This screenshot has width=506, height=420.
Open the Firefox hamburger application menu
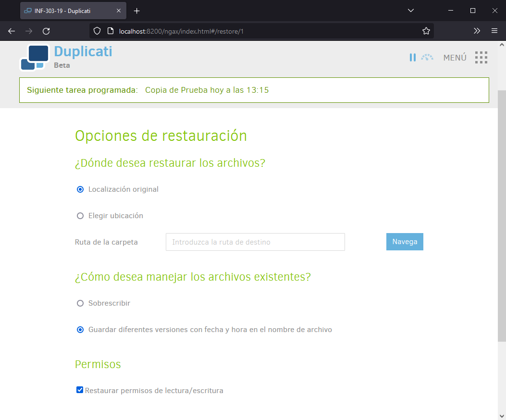[x=494, y=31]
